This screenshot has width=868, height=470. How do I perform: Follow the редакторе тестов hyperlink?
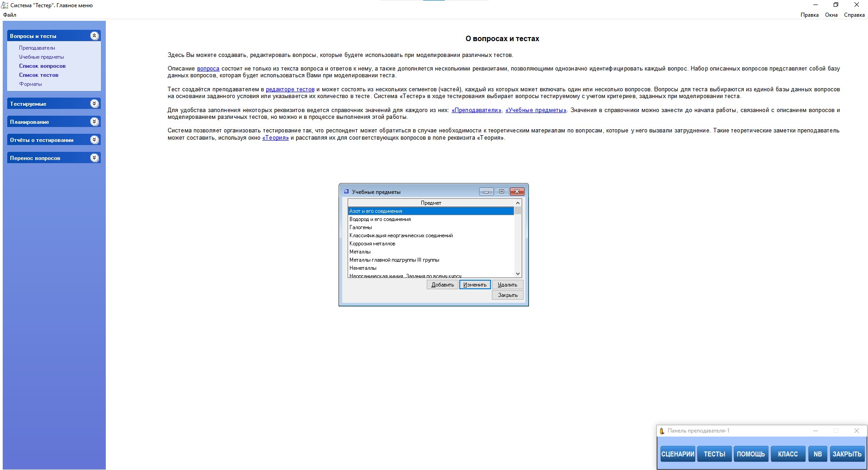(290, 89)
